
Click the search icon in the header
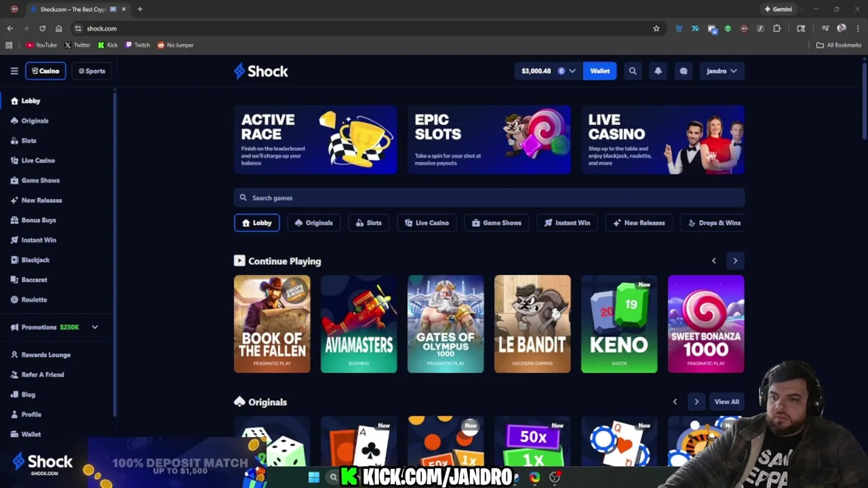(633, 70)
